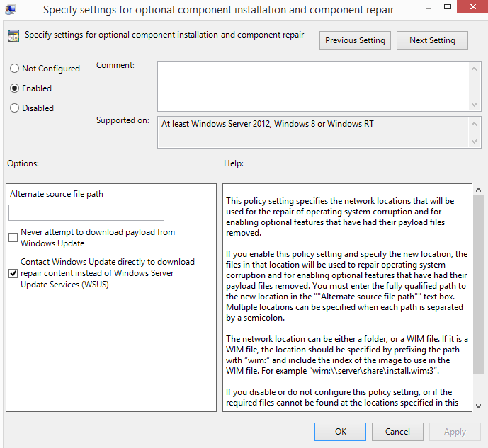The image size is (488, 448).
Task: Uncheck Contact Windows Update directly checkbox
Action: point(13,274)
